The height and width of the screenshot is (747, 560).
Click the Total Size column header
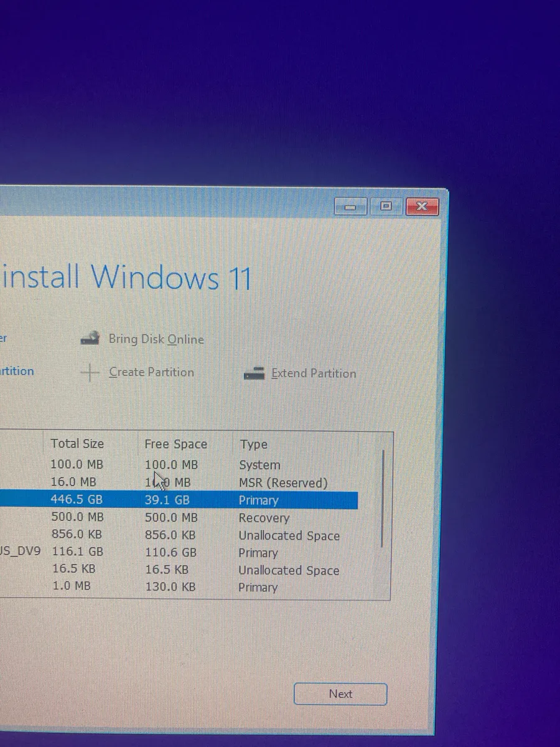(77, 443)
